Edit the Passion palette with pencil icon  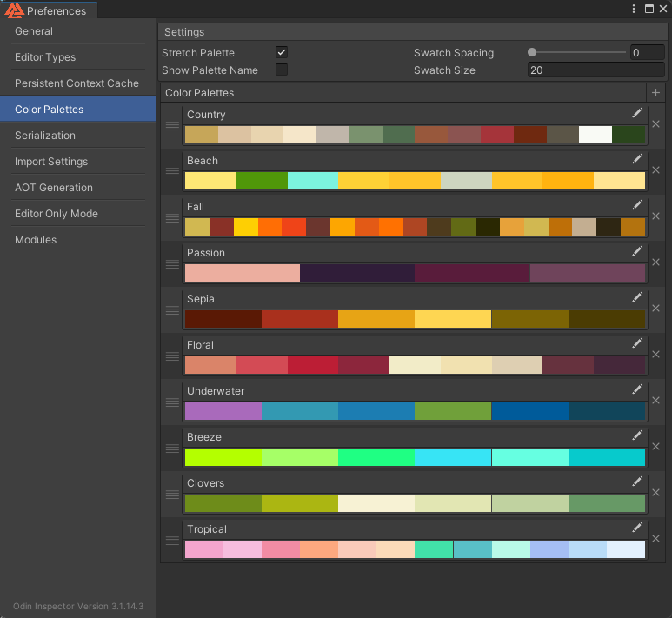pyautogui.click(x=637, y=251)
